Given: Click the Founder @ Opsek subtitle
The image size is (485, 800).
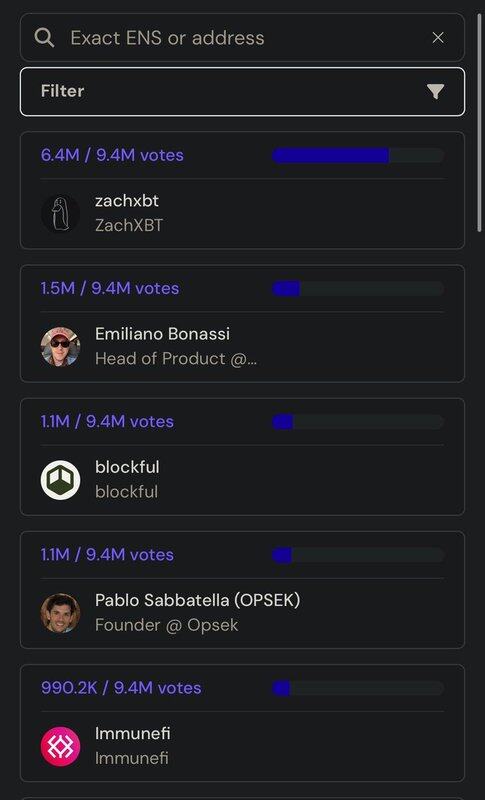Looking at the screenshot, I should coord(166,625).
